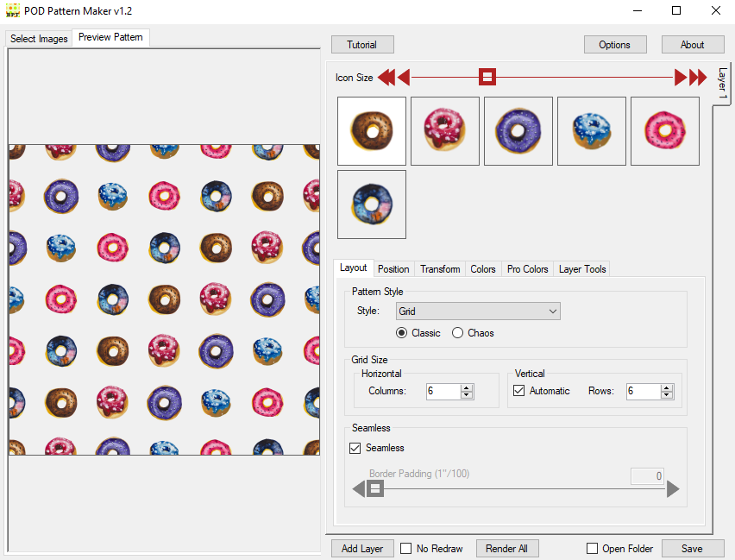Click the Columns number field
Screen dimensions: 735x560
pyautogui.click(x=443, y=391)
